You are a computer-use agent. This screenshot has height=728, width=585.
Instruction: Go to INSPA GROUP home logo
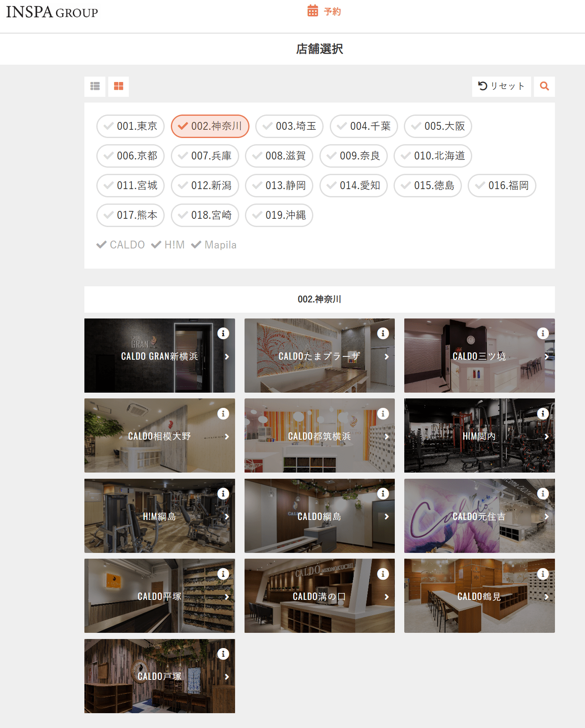[x=52, y=12]
